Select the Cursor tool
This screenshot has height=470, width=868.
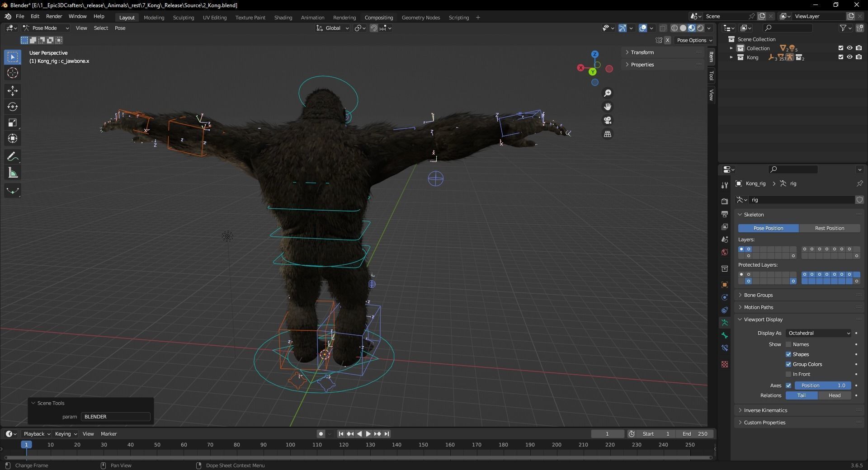click(x=13, y=73)
